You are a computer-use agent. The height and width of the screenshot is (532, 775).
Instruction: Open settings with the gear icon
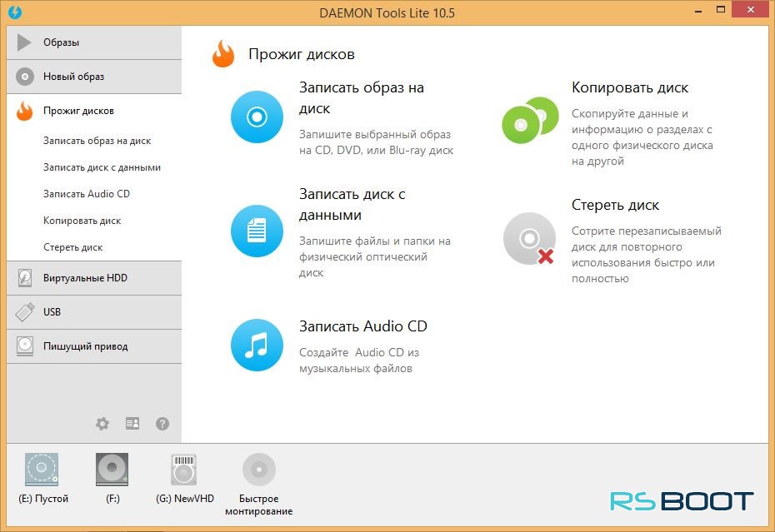[x=102, y=423]
